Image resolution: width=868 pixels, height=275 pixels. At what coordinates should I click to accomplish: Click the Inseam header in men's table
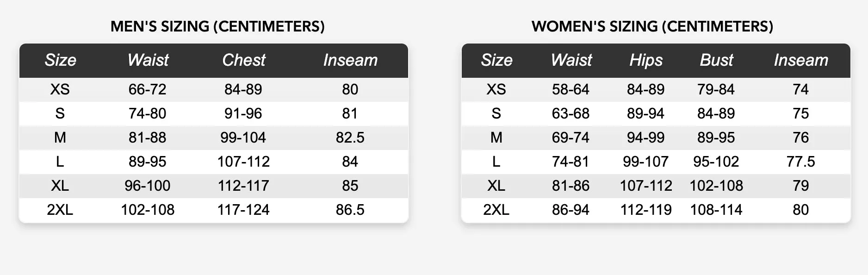[350, 60]
